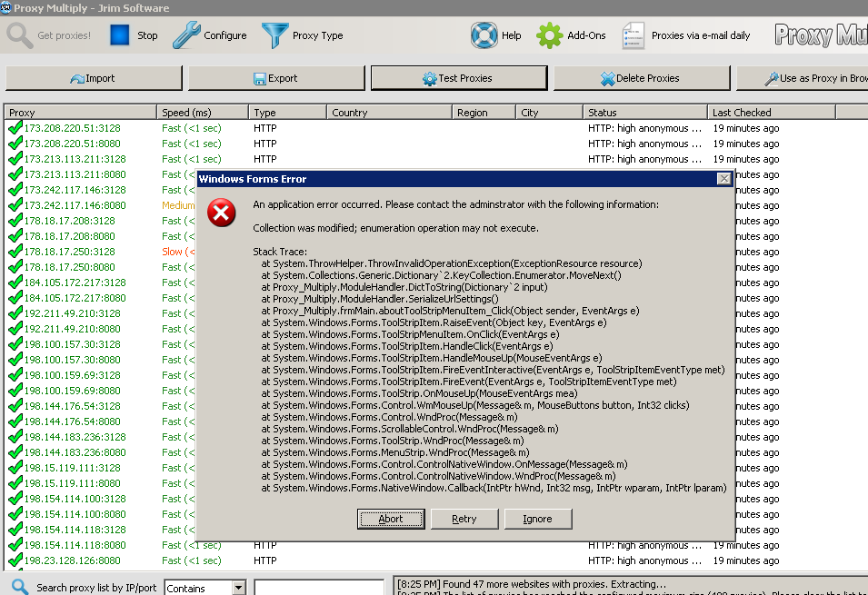This screenshot has height=595, width=868.
Task: Click the Proxy Type funnel icon
Action: [x=275, y=35]
